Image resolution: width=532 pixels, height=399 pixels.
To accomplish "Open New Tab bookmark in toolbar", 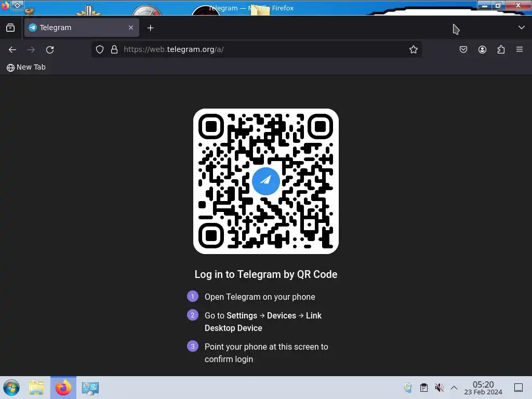I will click(x=26, y=67).
